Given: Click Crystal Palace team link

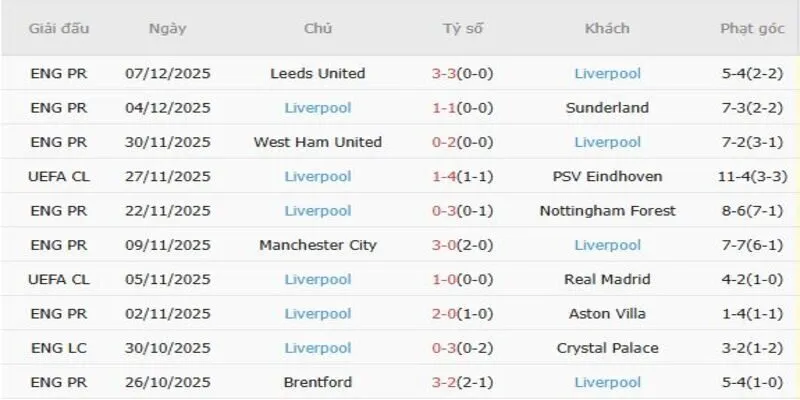Looking at the screenshot, I should pos(607,348).
